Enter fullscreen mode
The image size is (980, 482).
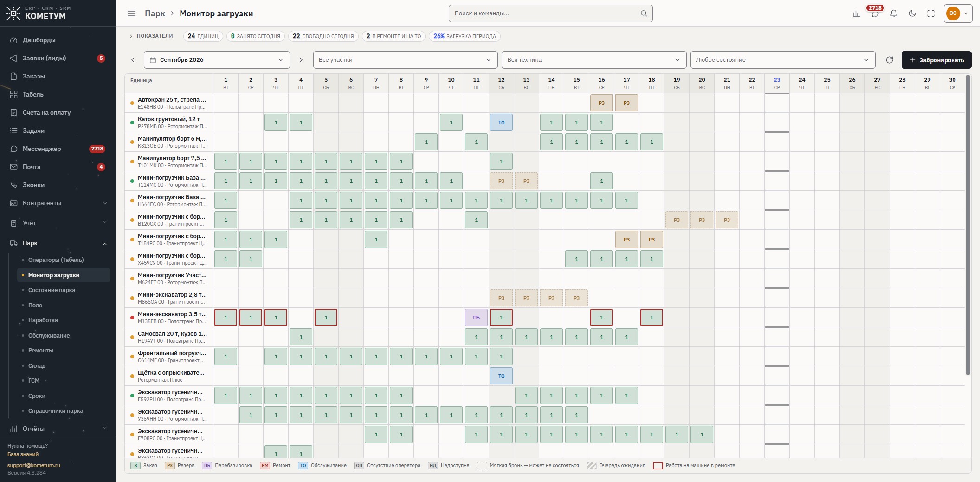[931, 13]
